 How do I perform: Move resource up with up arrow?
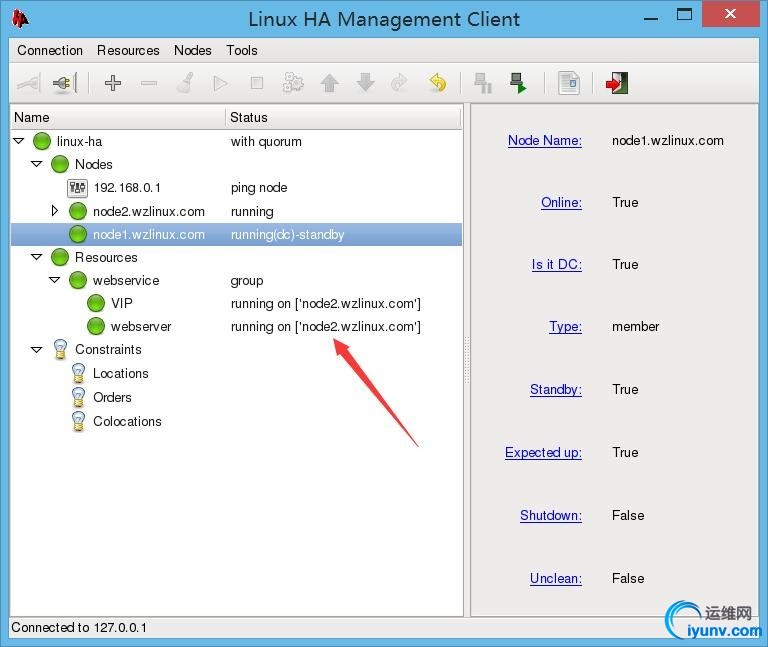point(330,83)
